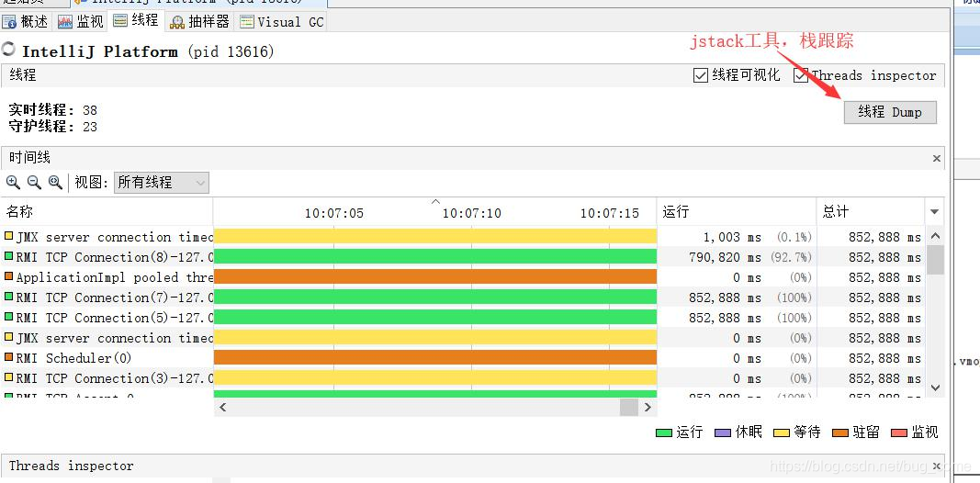Click the 1,003 ms running time value
The width and height of the screenshot is (980, 483).
point(733,238)
